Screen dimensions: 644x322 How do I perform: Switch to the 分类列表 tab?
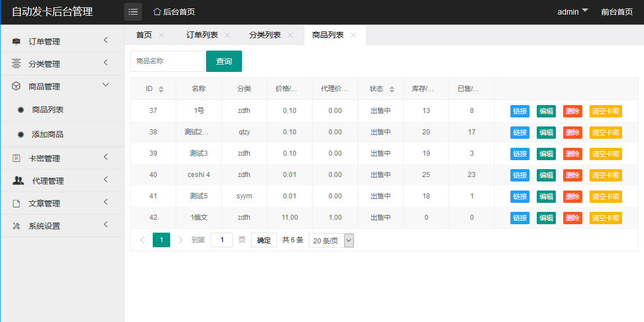click(x=265, y=35)
